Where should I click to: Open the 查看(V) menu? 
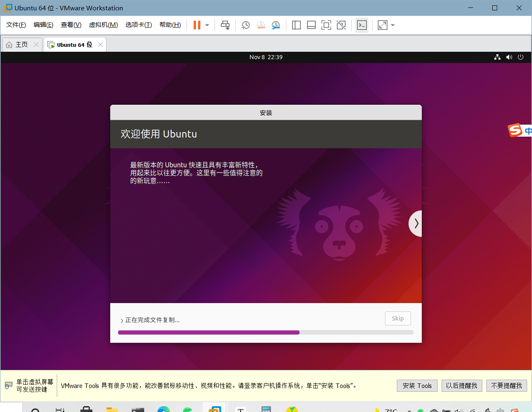[x=71, y=25]
